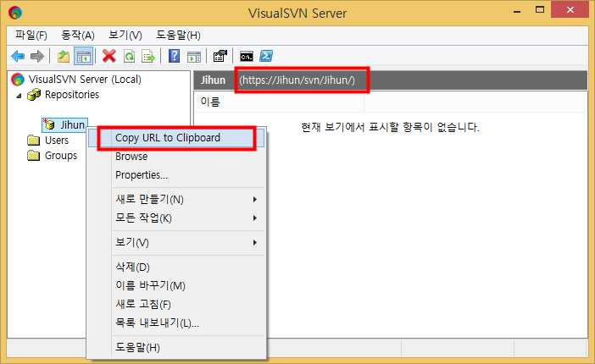Toggle the Show/Hide console tree icon
Image resolution: width=595 pixels, height=364 pixels.
[x=83, y=57]
